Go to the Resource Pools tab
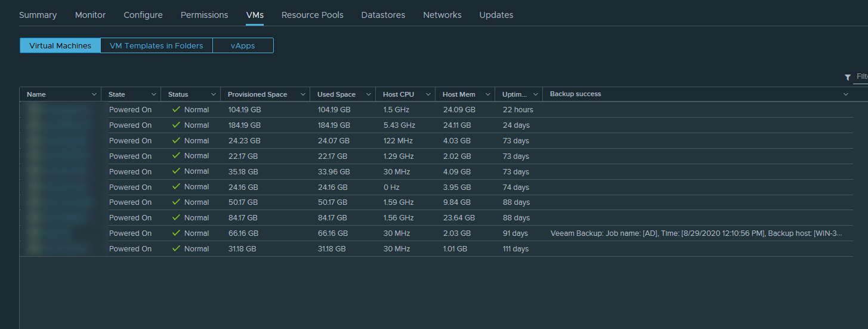 click(312, 15)
